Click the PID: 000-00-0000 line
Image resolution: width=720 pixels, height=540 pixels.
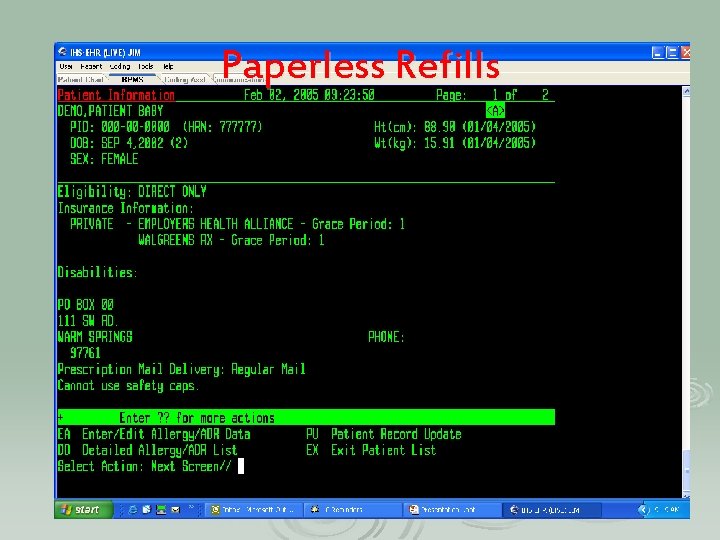pos(166,127)
